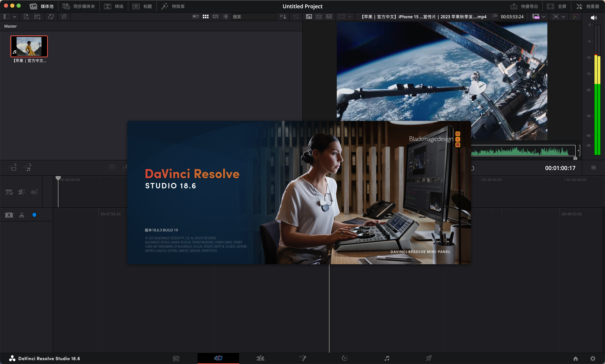
Task: Select the source tape viewer mode icon
Action: (319, 17)
